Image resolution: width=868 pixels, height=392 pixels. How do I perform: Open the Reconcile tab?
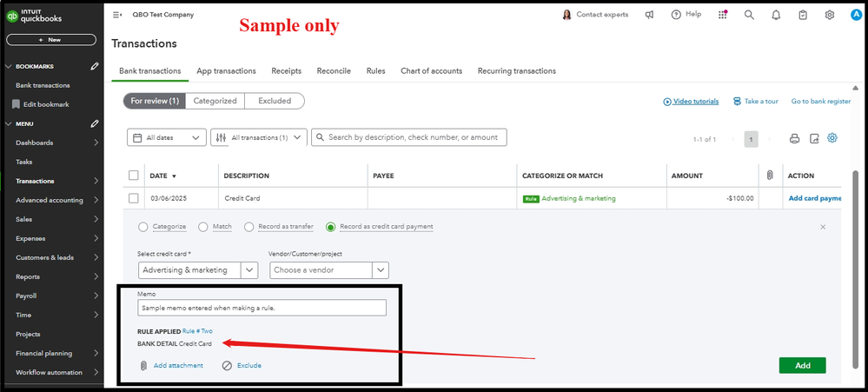(334, 71)
